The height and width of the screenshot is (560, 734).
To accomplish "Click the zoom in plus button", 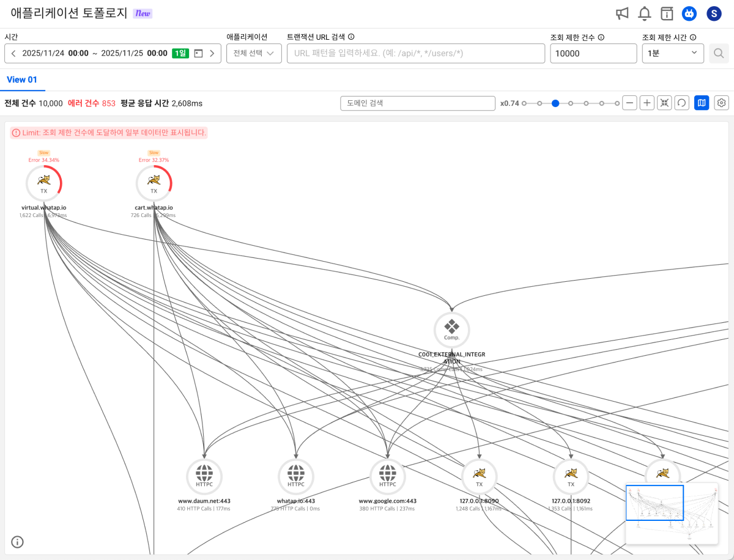I will (x=647, y=103).
